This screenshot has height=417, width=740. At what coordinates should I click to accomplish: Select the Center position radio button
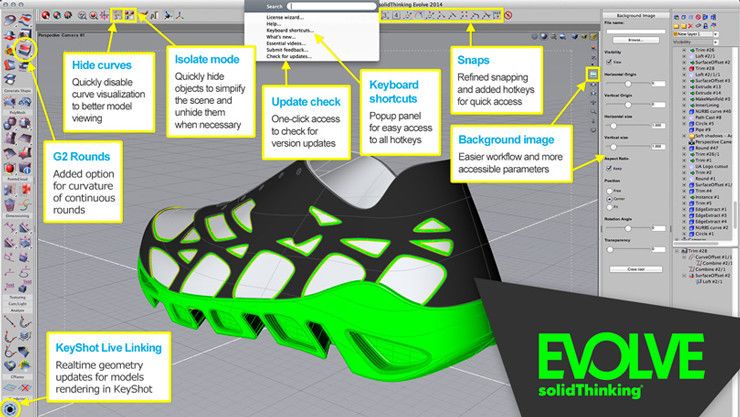tap(609, 199)
